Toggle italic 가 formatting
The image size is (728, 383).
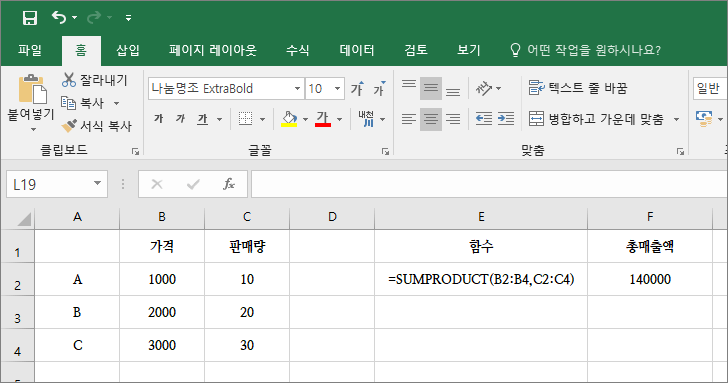tap(180, 119)
